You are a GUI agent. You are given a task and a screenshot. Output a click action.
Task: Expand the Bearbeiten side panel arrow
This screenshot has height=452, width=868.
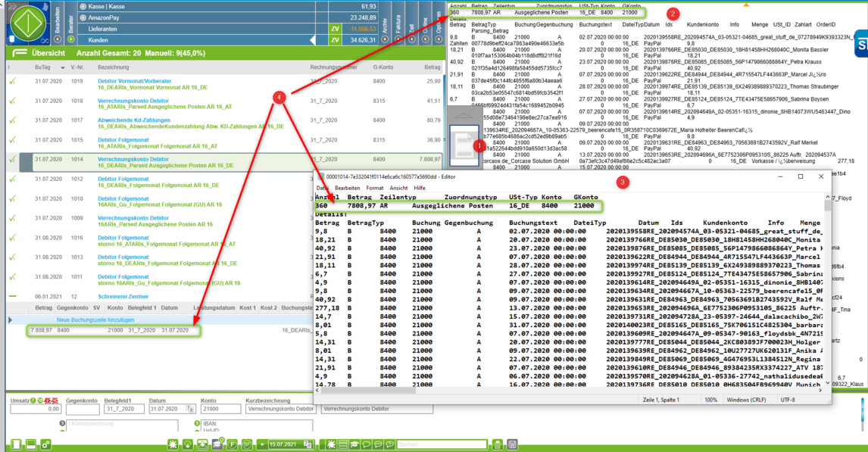point(58,39)
